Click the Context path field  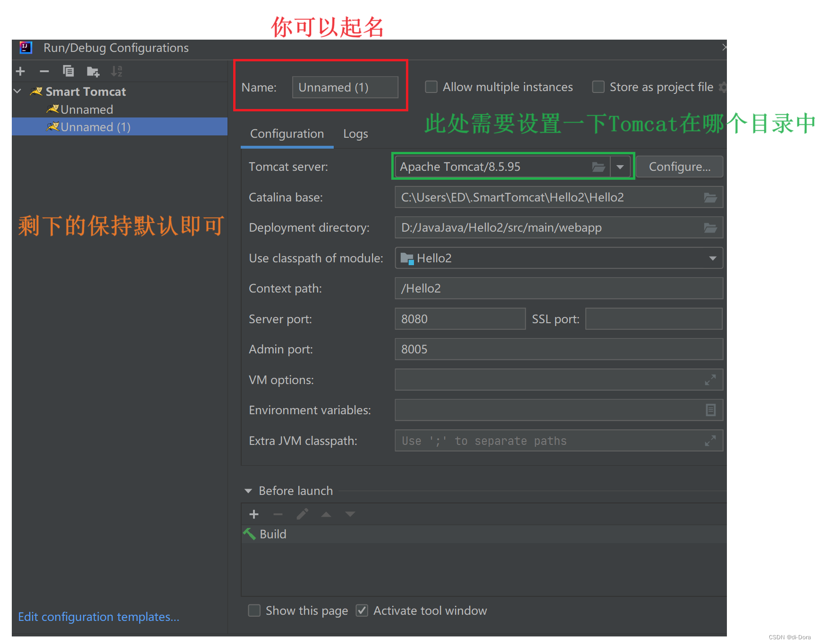tap(559, 288)
